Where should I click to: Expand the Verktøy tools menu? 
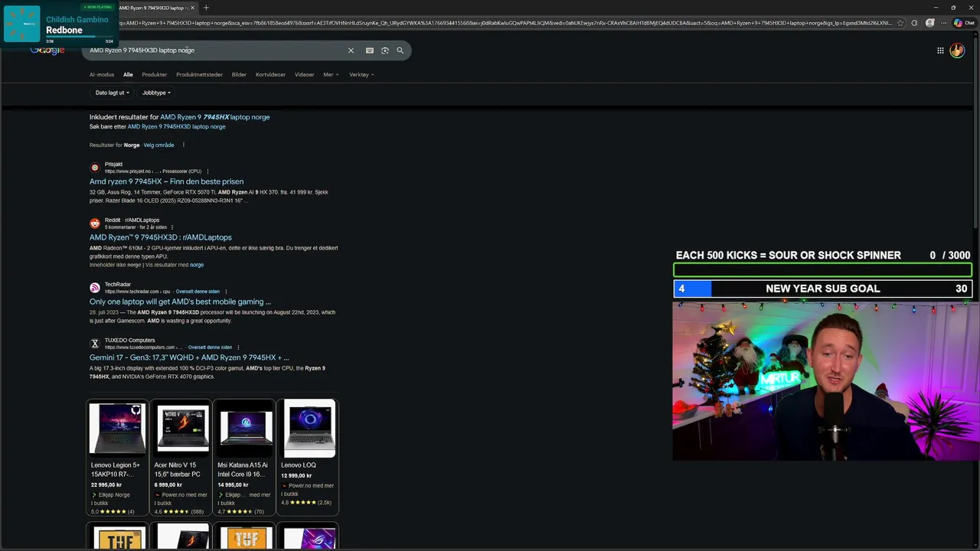[361, 75]
